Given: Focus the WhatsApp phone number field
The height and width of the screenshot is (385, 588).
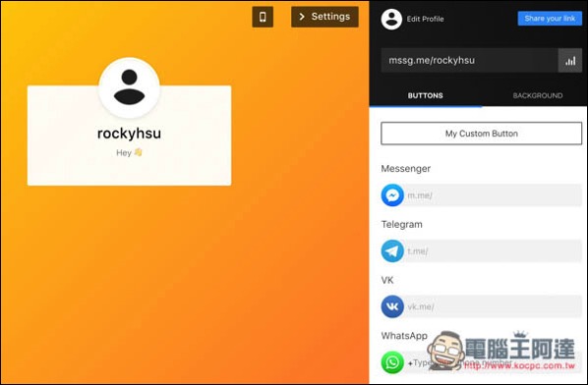Looking at the screenshot, I should pyautogui.click(x=493, y=362).
